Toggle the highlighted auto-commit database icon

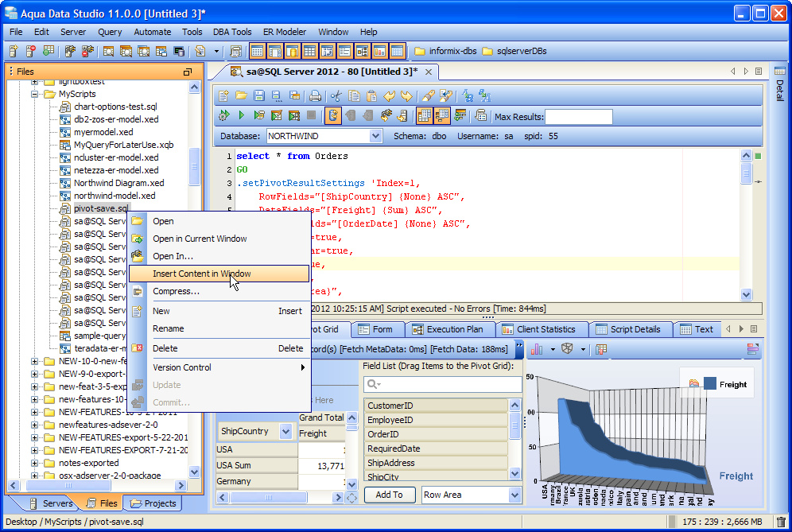333,115
